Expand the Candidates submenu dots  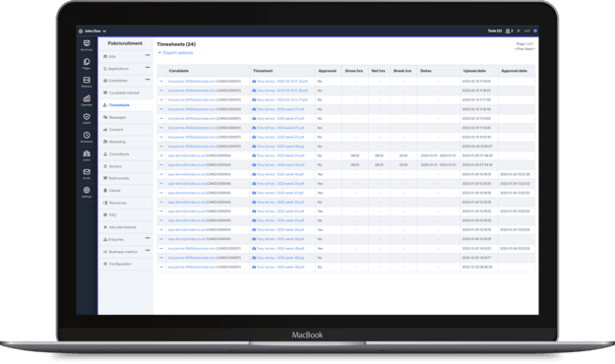pos(148,80)
